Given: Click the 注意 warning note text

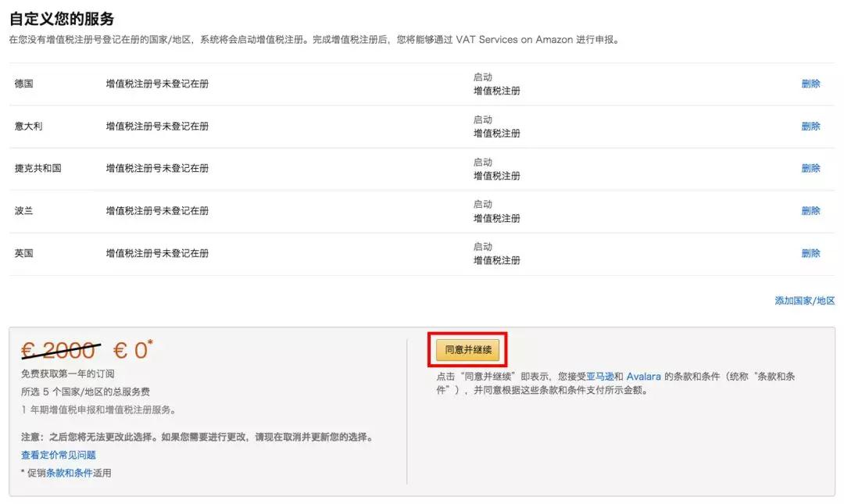Looking at the screenshot, I should coord(198,437).
